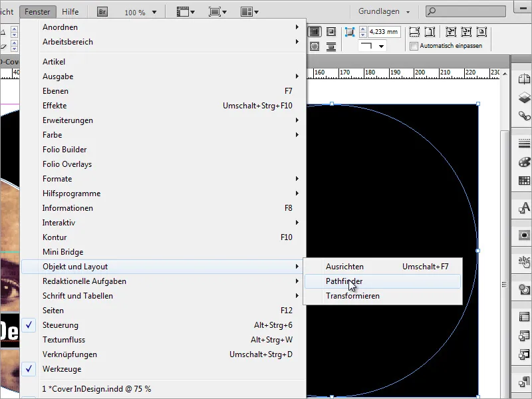
Task: Fit content to frame icon
Action: tap(451, 32)
